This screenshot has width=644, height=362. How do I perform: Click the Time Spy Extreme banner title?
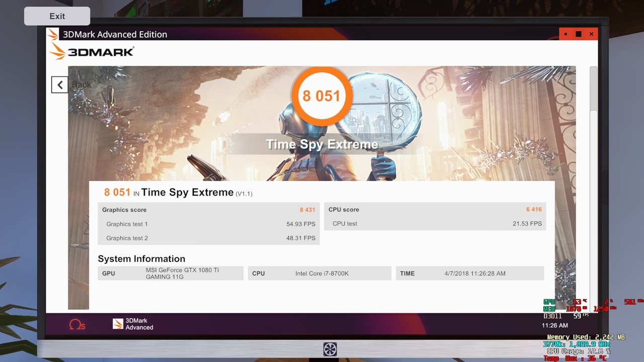pos(322,144)
